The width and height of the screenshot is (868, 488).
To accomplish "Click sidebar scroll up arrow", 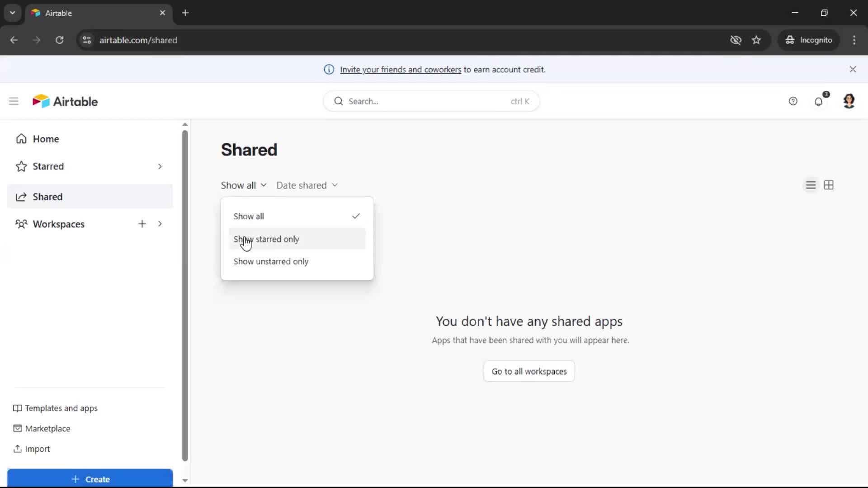I will [x=185, y=124].
